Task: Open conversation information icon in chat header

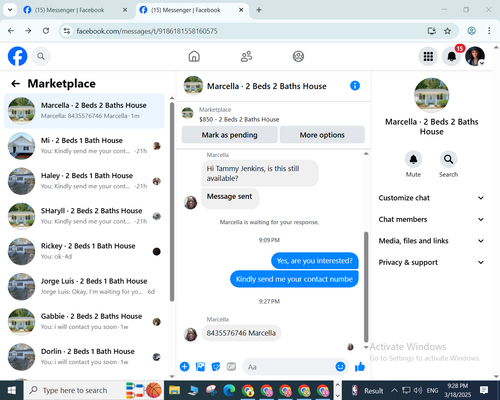Action: pyautogui.click(x=355, y=86)
